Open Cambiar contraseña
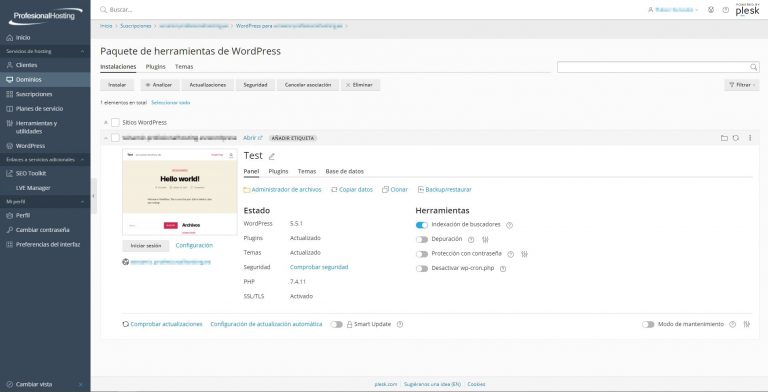Viewport: 768px width, 392px height. pos(42,230)
